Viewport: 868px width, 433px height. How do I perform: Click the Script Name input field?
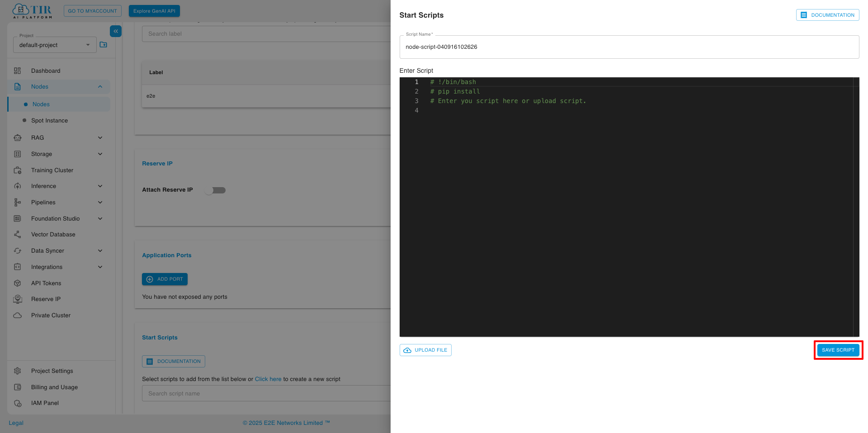point(629,47)
